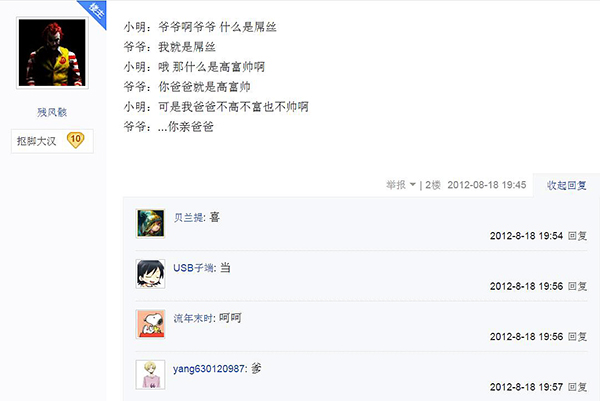This screenshot has width=600, height=401.
Task: Reply to the 19:57 comment
Action: click(x=577, y=387)
